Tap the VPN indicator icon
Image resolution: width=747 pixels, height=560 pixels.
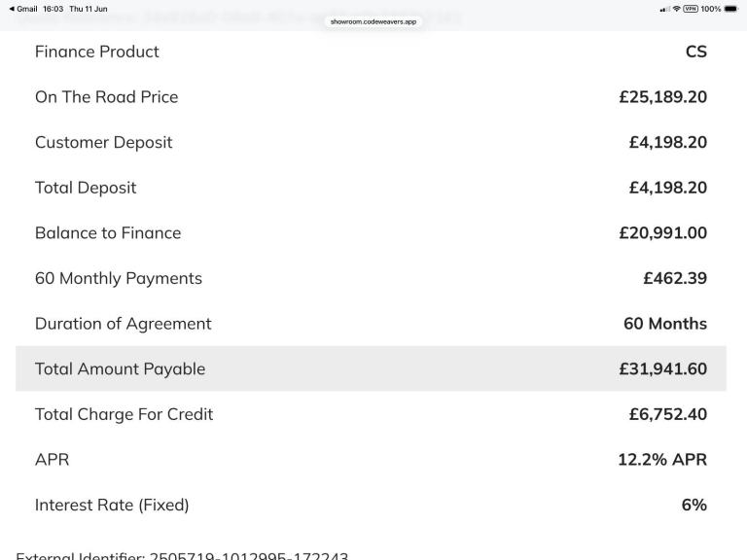click(691, 9)
